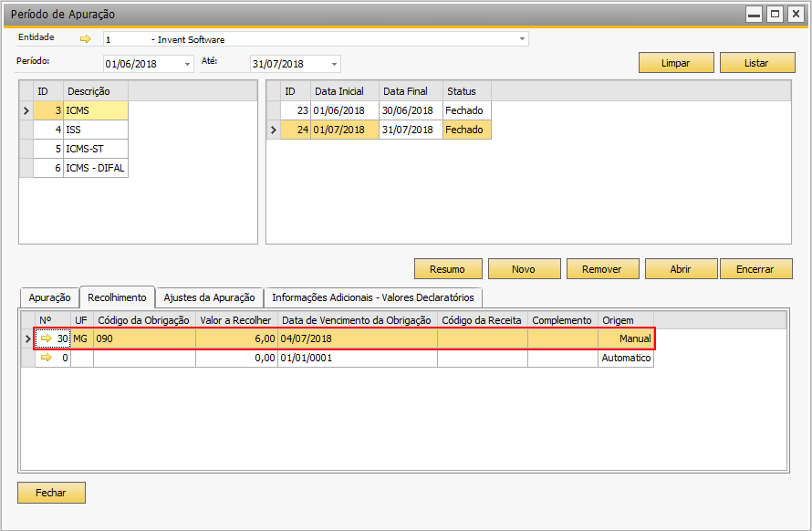
Task: Open link arrow for recolhimento row 0
Action: 47,358
